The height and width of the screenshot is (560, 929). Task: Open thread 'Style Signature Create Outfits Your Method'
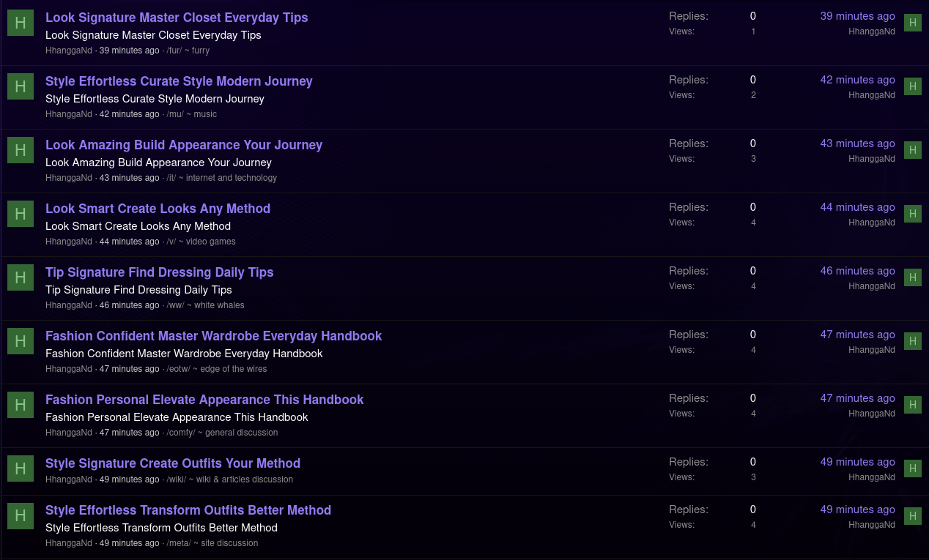(x=173, y=463)
